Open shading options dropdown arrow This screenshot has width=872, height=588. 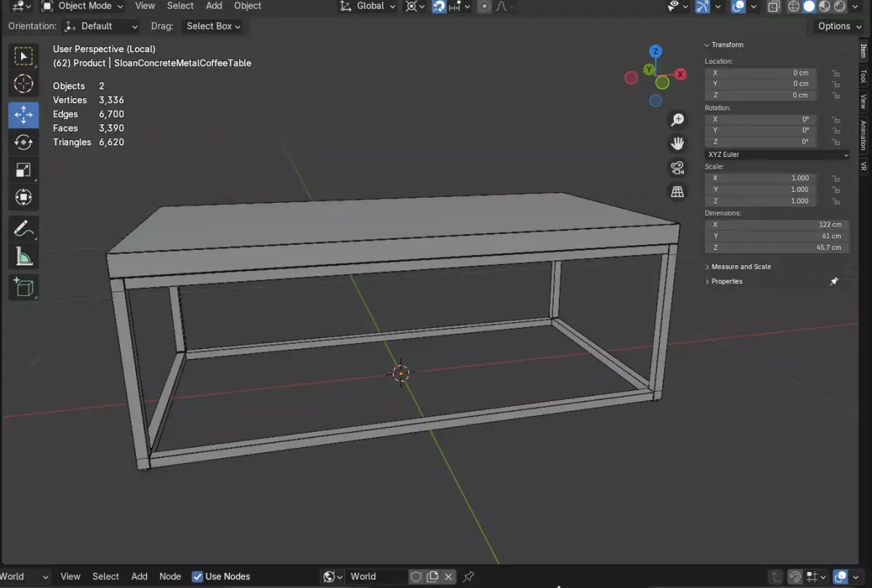coord(855,6)
